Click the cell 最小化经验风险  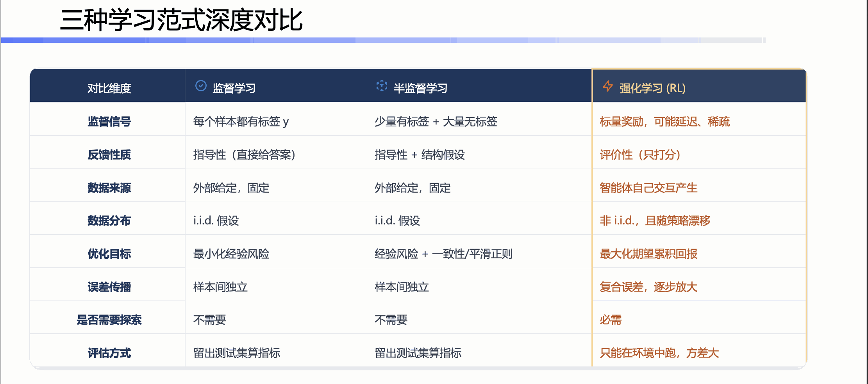231,254
